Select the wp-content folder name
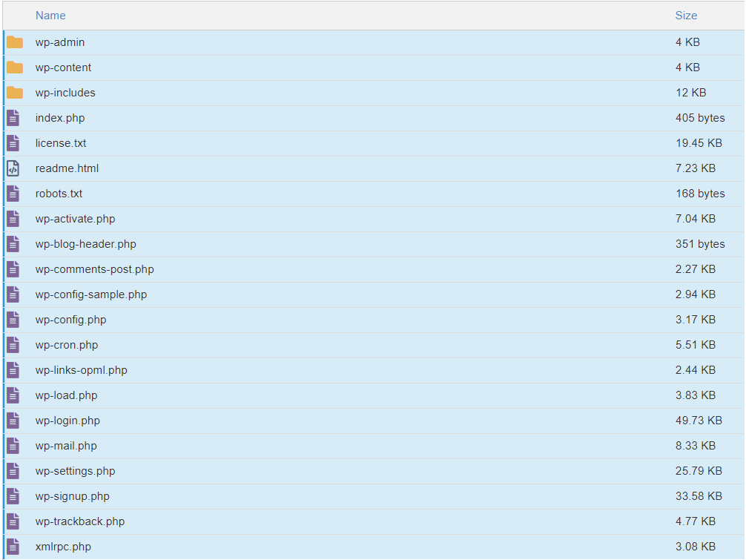This screenshot has width=746, height=560. point(63,67)
